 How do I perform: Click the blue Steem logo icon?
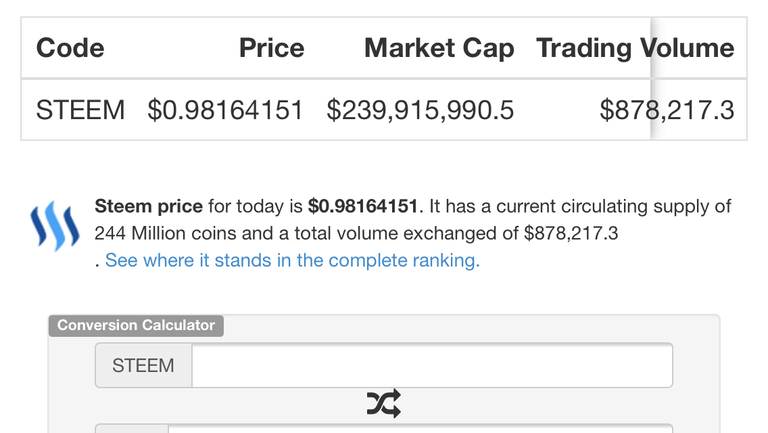(x=55, y=226)
